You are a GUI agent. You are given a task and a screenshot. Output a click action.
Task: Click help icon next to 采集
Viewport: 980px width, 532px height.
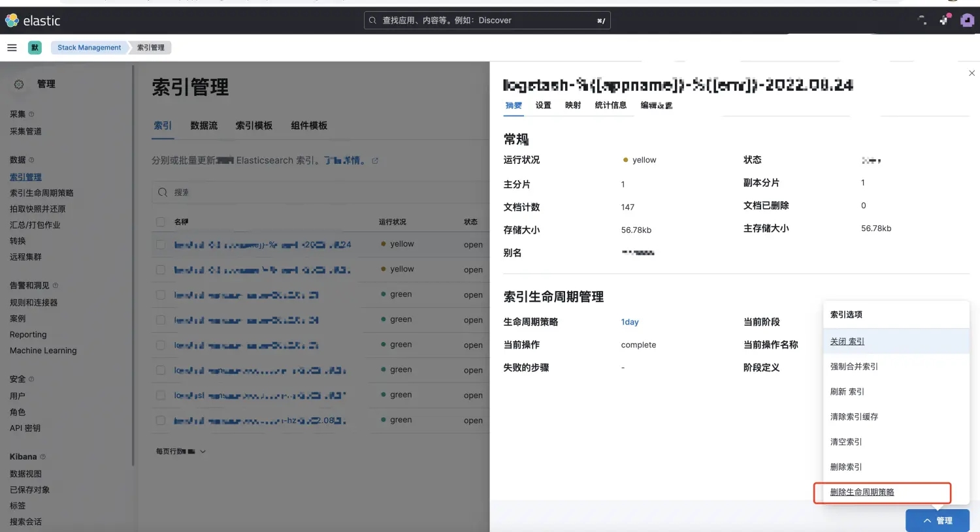click(x=31, y=114)
